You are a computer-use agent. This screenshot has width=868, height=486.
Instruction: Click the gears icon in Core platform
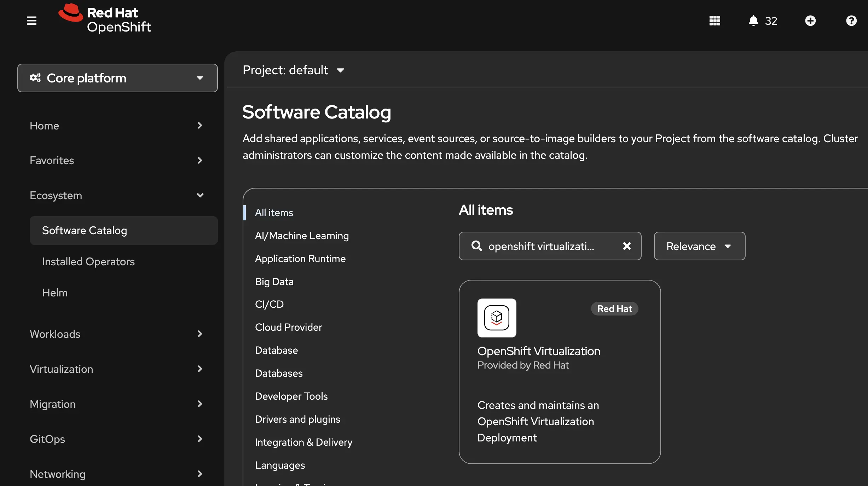pyautogui.click(x=35, y=77)
